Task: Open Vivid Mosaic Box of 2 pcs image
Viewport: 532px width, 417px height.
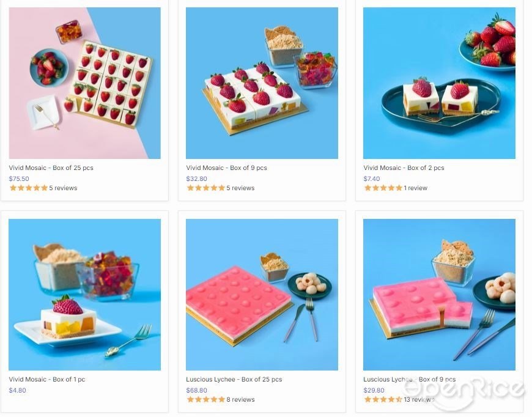Action: tap(440, 83)
